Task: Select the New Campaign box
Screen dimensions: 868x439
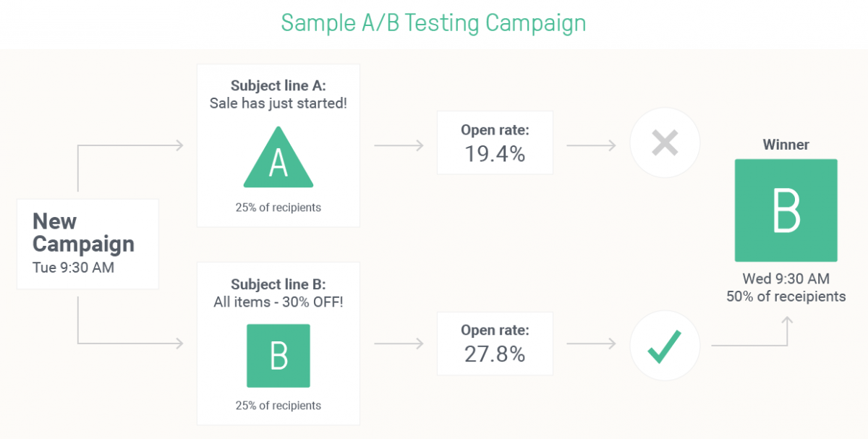Action: [88, 244]
